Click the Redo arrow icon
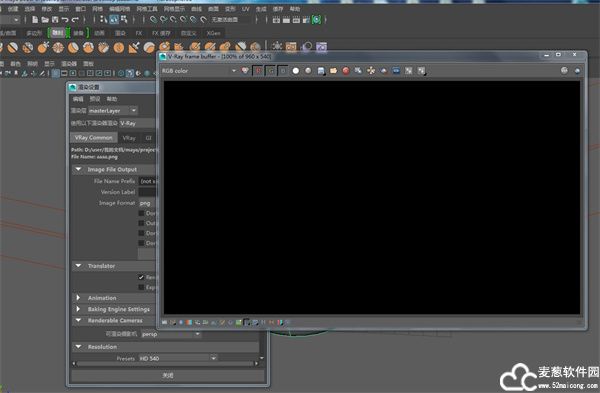This screenshot has width=600, height=393. tap(75, 20)
